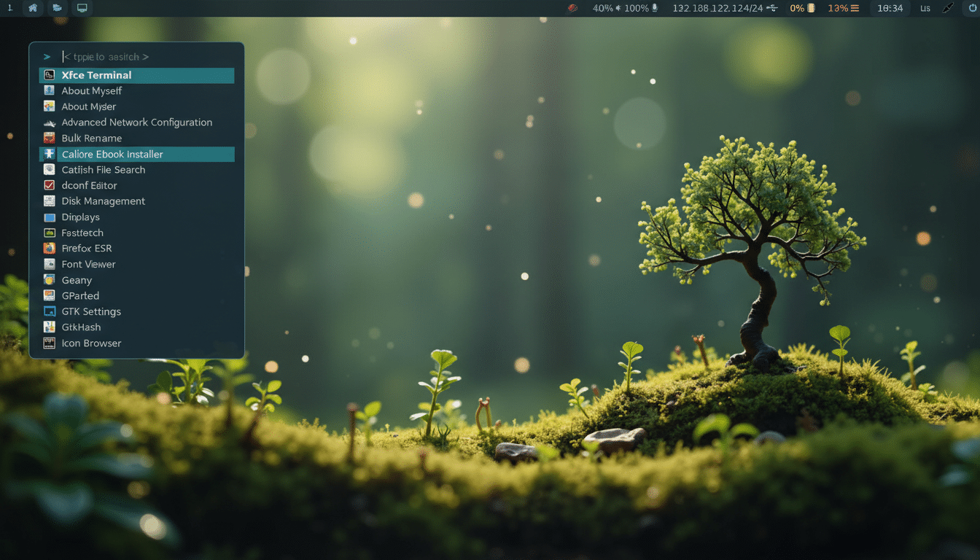Select the Catfish File Search icon
This screenshot has width=980, height=560.
(x=49, y=169)
